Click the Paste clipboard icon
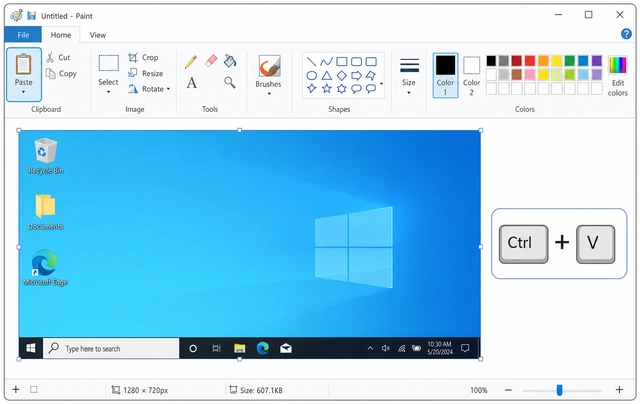 click(23, 64)
